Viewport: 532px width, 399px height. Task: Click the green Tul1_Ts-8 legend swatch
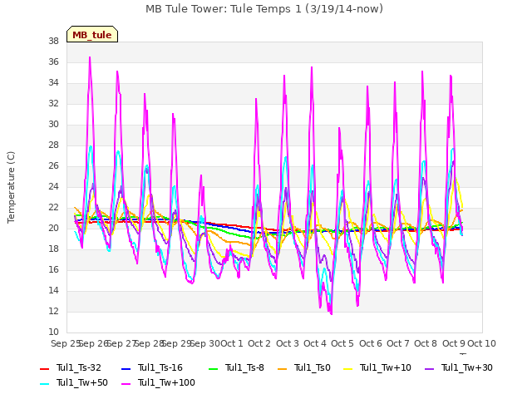[213, 368]
